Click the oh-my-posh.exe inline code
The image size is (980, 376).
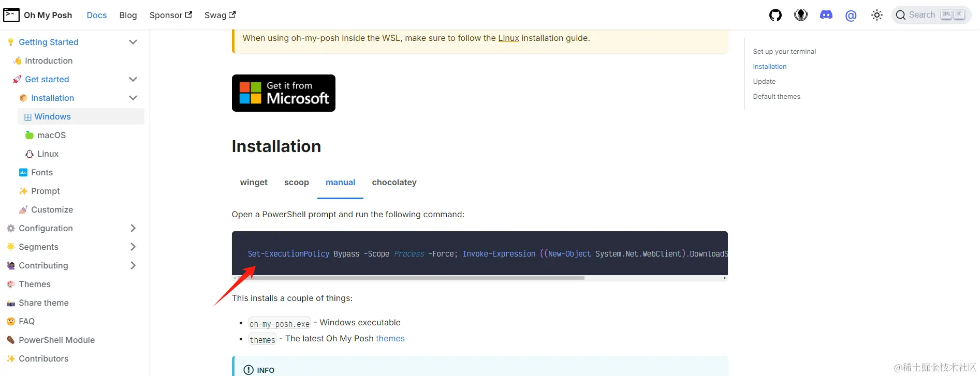point(280,324)
